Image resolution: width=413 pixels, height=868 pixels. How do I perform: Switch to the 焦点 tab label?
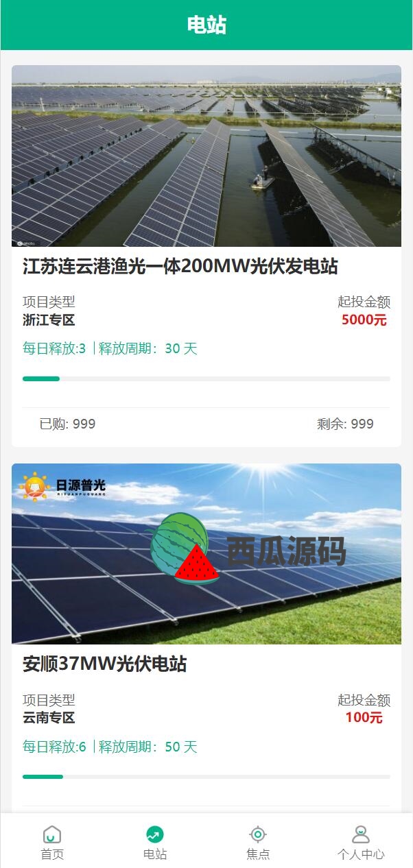(x=258, y=854)
